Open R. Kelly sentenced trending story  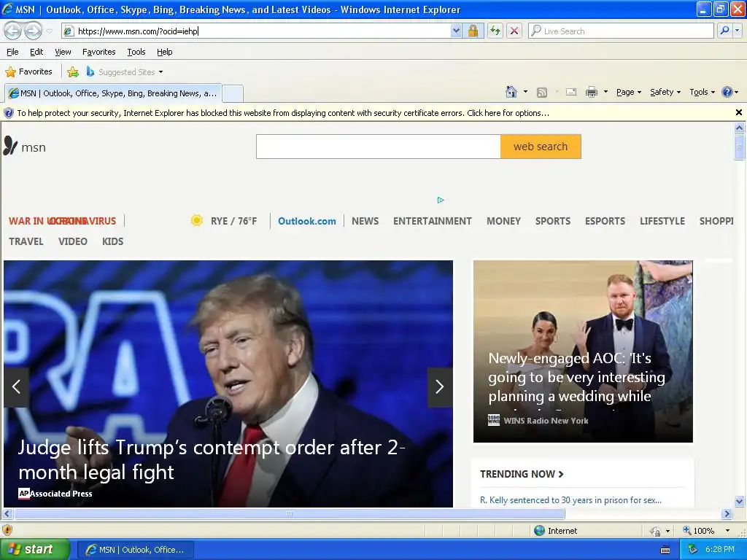coord(570,500)
